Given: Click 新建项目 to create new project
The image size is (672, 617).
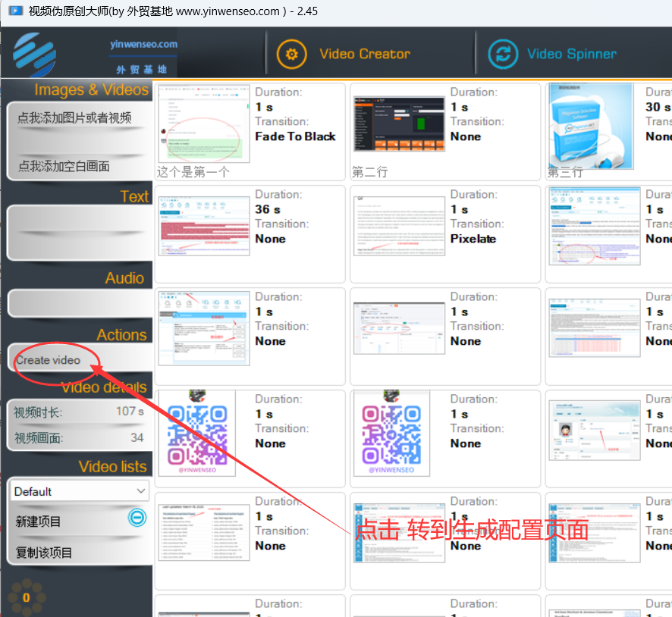Looking at the screenshot, I should 39,521.
